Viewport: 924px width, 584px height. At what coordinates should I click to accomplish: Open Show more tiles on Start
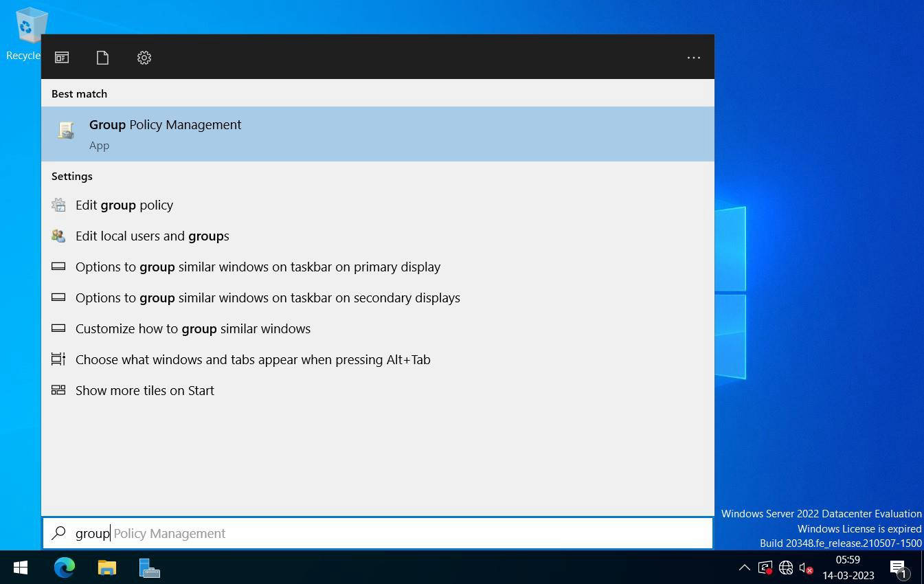378,390
